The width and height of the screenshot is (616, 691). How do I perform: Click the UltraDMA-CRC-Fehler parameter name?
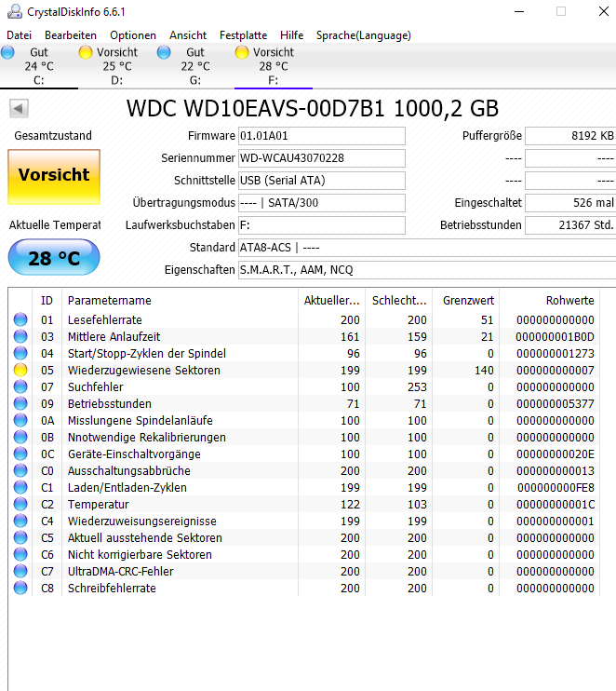pyautogui.click(x=120, y=571)
